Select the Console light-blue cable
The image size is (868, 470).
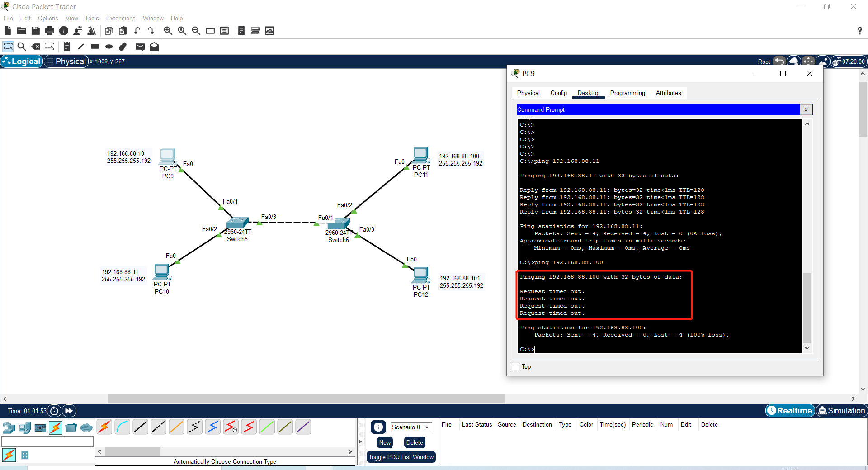pyautogui.click(x=123, y=427)
